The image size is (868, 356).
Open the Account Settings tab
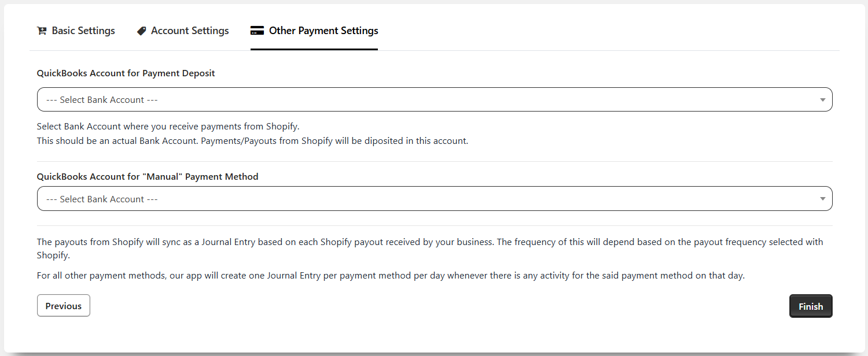click(190, 31)
